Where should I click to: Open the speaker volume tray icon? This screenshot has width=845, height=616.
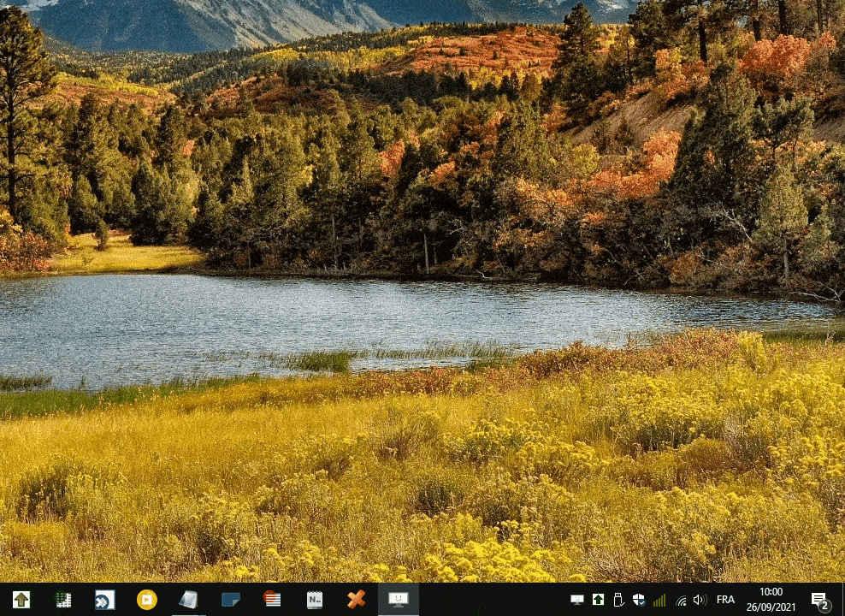point(700,600)
